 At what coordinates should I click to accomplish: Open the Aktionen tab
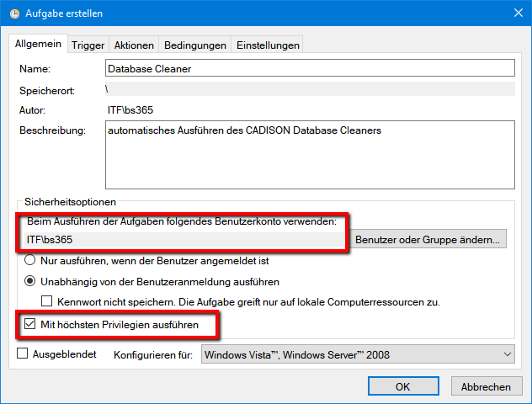pos(134,45)
